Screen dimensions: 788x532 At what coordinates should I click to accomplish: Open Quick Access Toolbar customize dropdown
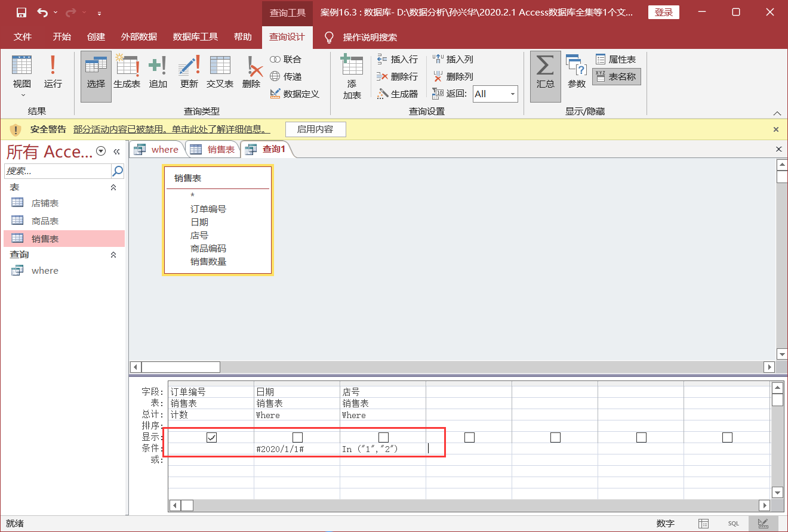point(99,13)
